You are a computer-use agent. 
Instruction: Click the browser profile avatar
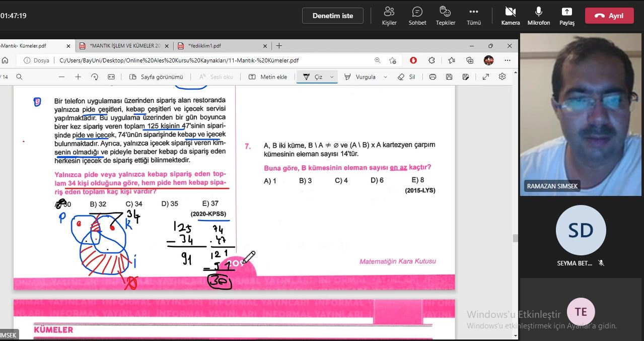488,60
